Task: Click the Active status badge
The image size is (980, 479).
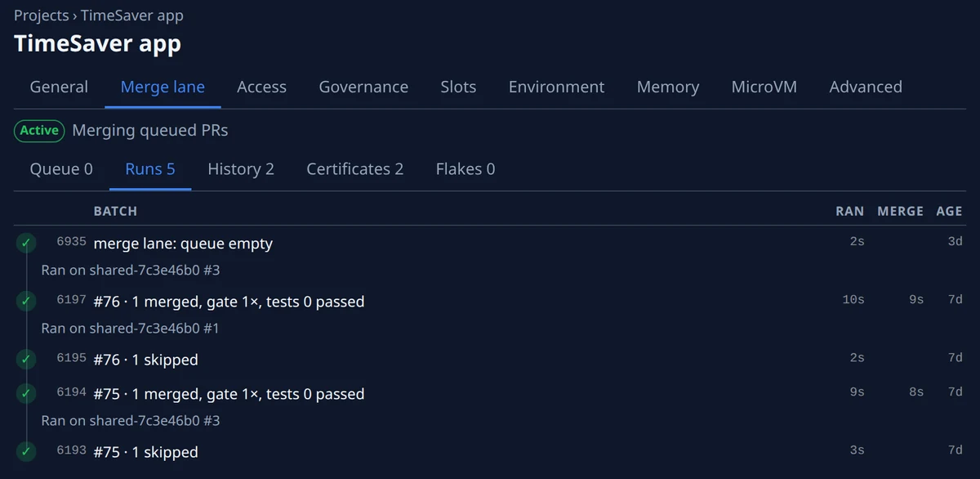Action: pyautogui.click(x=39, y=130)
